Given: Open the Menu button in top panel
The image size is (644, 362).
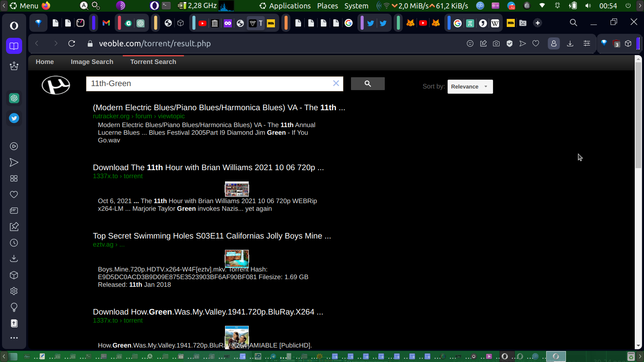Looking at the screenshot, I should pyautogui.click(x=24, y=6).
